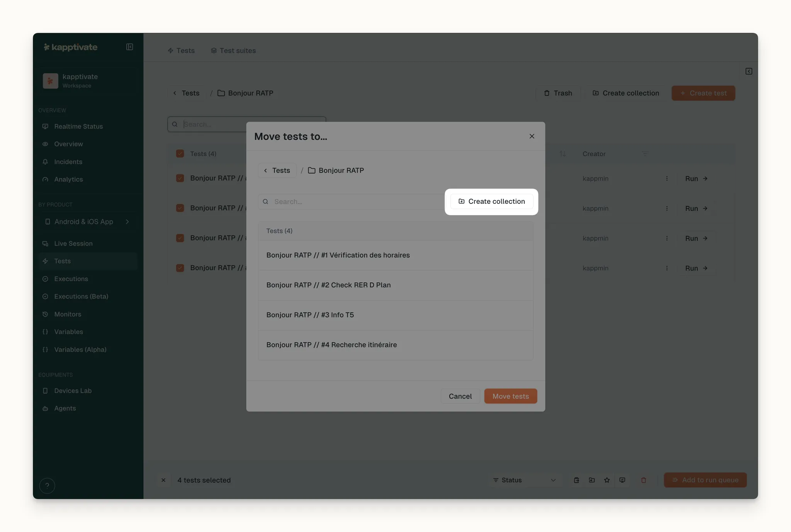Open Incidents in the sidebar

pyautogui.click(x=88, y=162)
